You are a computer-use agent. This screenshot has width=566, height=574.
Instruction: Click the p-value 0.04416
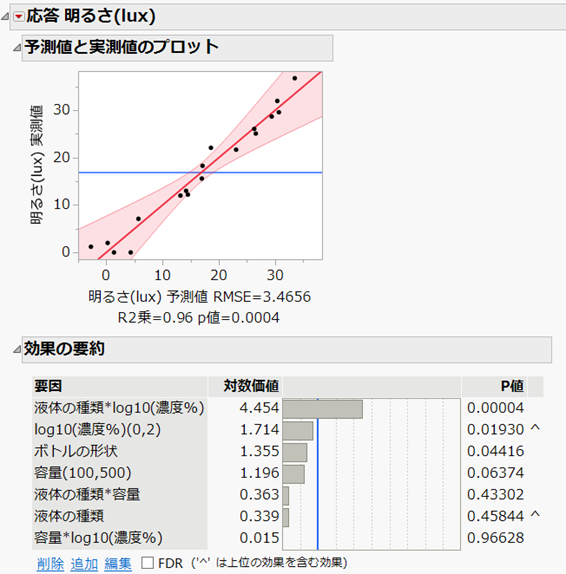point(495,451)
